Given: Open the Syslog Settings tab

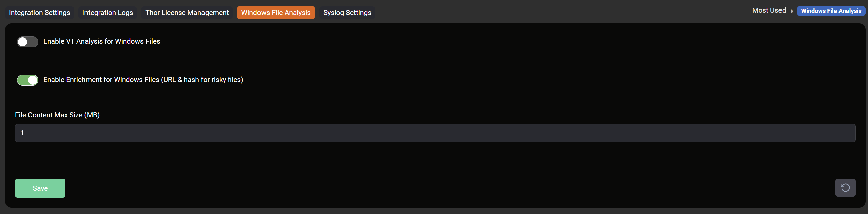Looking at the screenshot, I should pyautogui.click(x=347, y=13).
